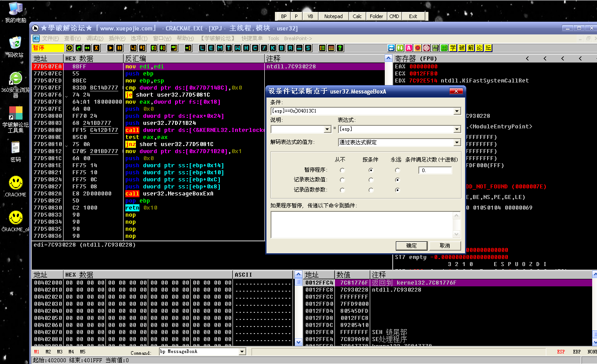Click the Folder button on top launcher bar

[376, 16]
